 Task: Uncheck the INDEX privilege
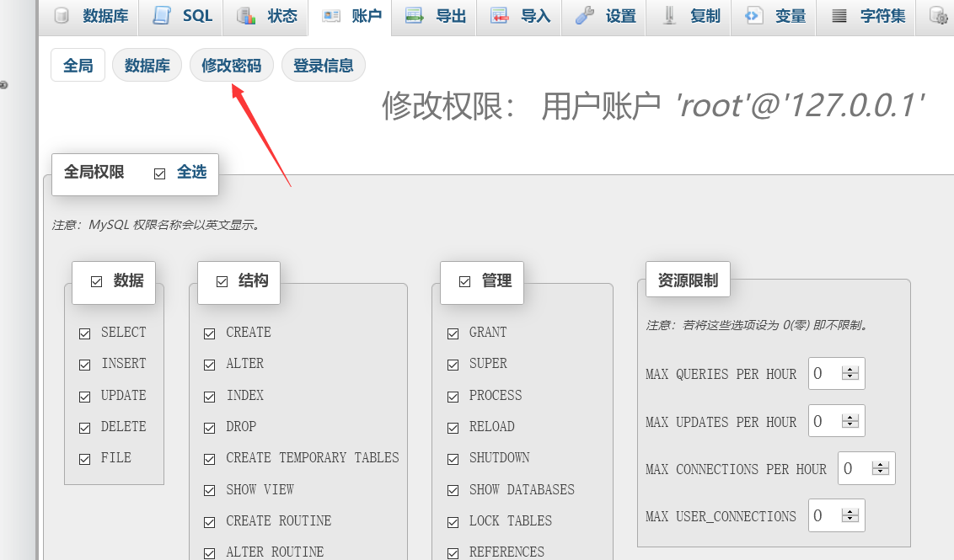pos(209,397)
